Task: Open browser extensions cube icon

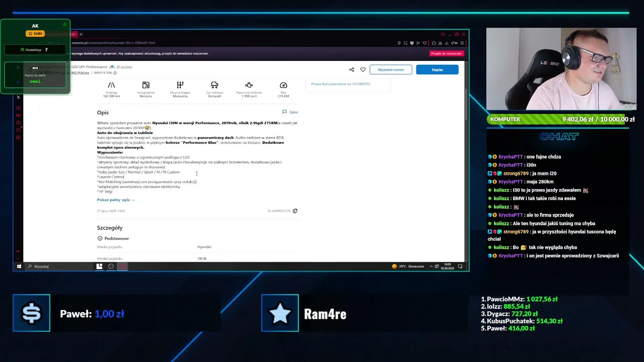Action: click(434, 43)
